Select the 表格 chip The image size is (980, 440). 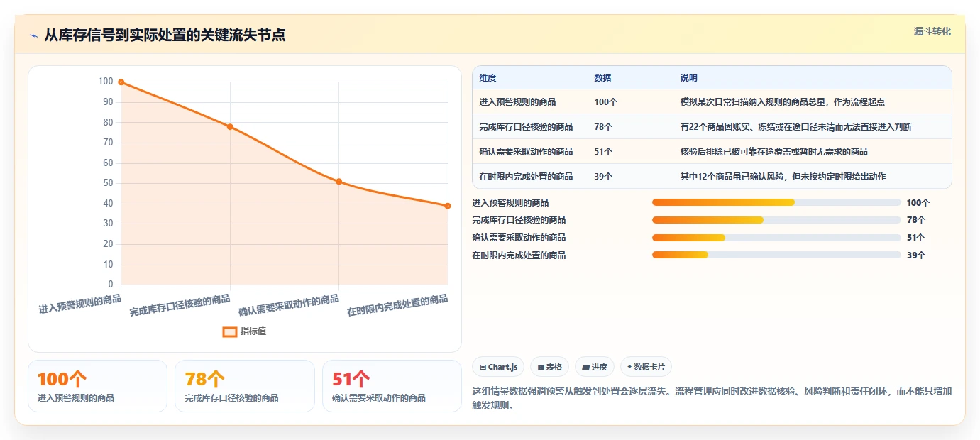point(550,367)
